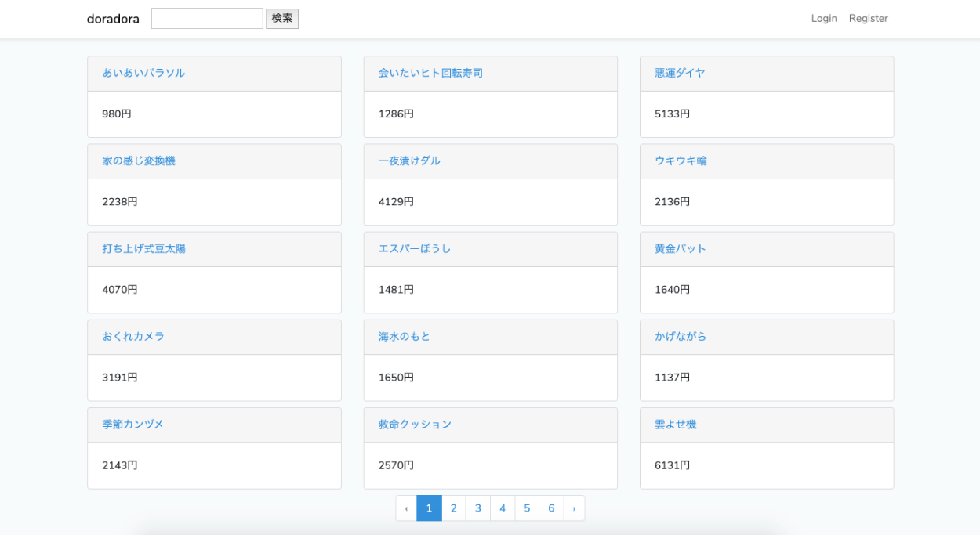Go to page 2 of results
Image resolution: width=980 pixels, height=535 pixels.
point(453,508)
